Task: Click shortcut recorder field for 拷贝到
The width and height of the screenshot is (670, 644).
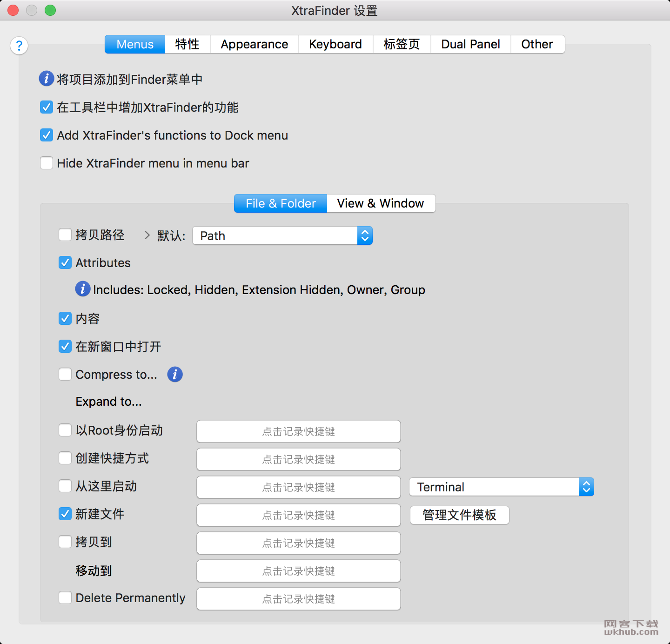Action: [299, 543]
